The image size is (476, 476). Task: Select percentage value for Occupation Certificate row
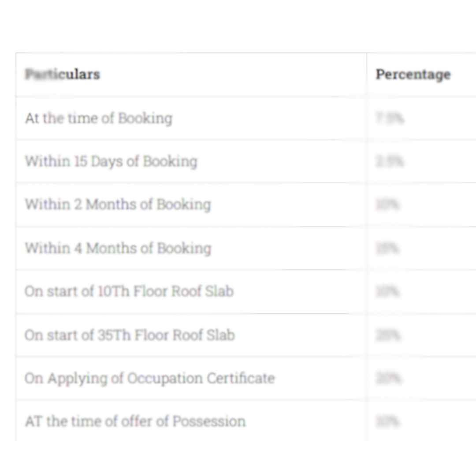(388, 378)
